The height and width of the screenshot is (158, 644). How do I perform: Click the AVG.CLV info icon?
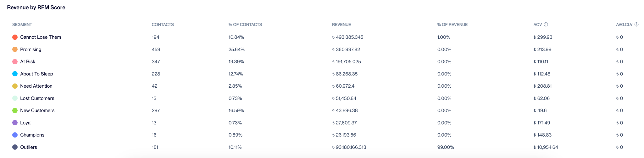(636, 25)
